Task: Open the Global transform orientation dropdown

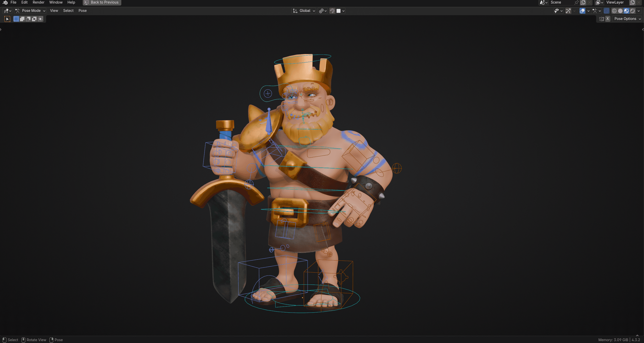Action: (x=304, y=11)
